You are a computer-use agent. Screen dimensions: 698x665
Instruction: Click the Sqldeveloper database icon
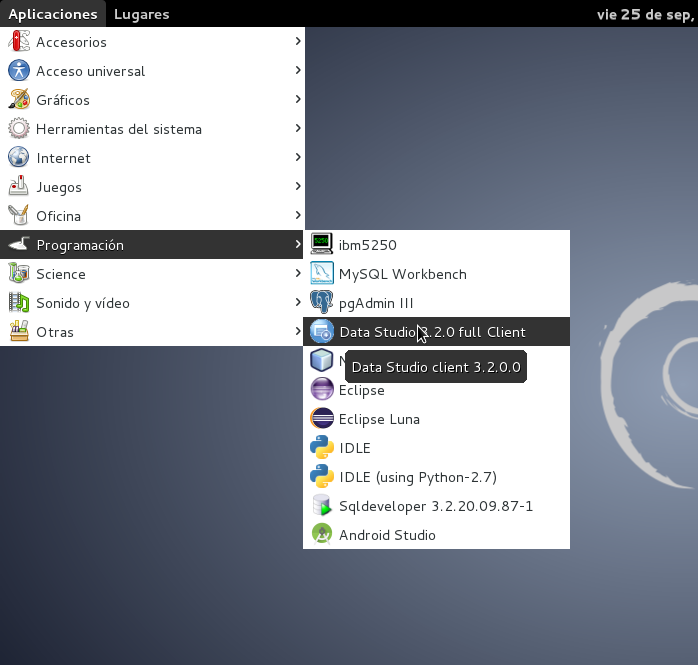[321, 506]
